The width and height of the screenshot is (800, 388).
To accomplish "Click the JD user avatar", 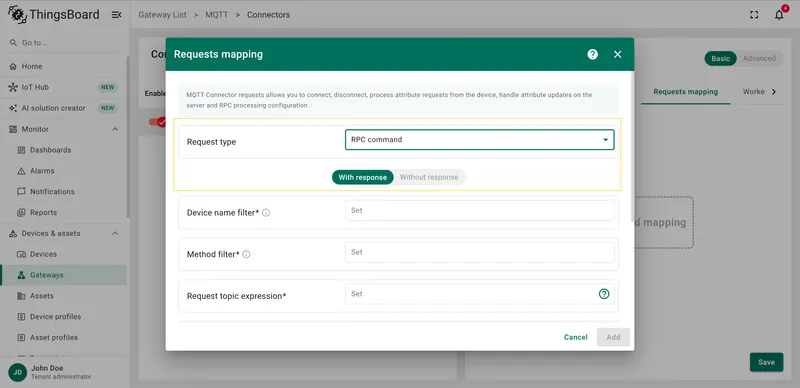I will click(x=17, y=372).
